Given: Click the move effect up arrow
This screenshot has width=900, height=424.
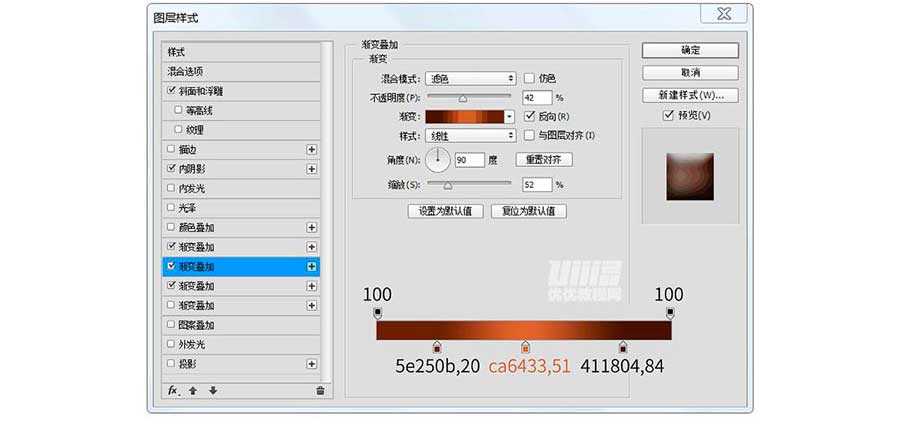Looking at the screenshot, I should (x=193, y=390).
